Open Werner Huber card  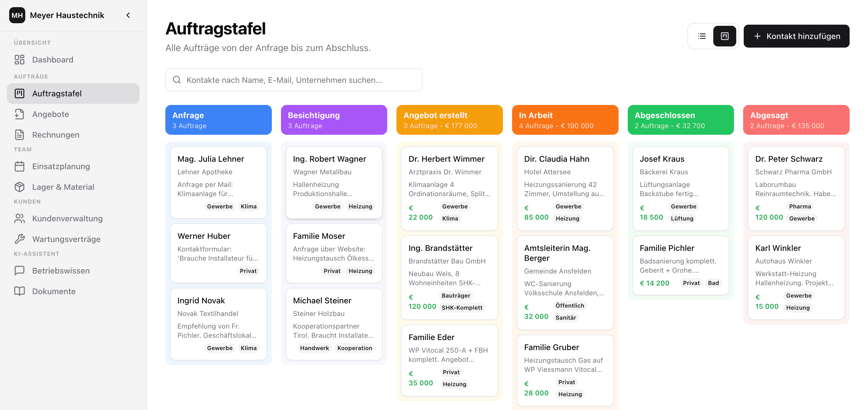coord(218,253)
